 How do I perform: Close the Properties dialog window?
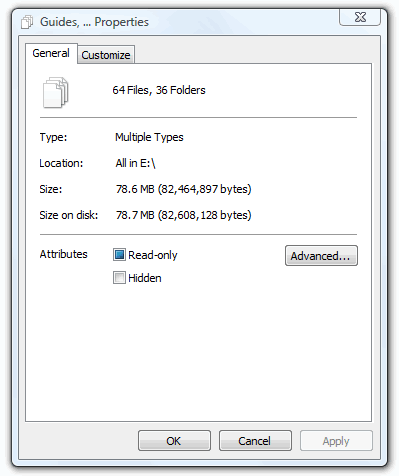point(360,17)
